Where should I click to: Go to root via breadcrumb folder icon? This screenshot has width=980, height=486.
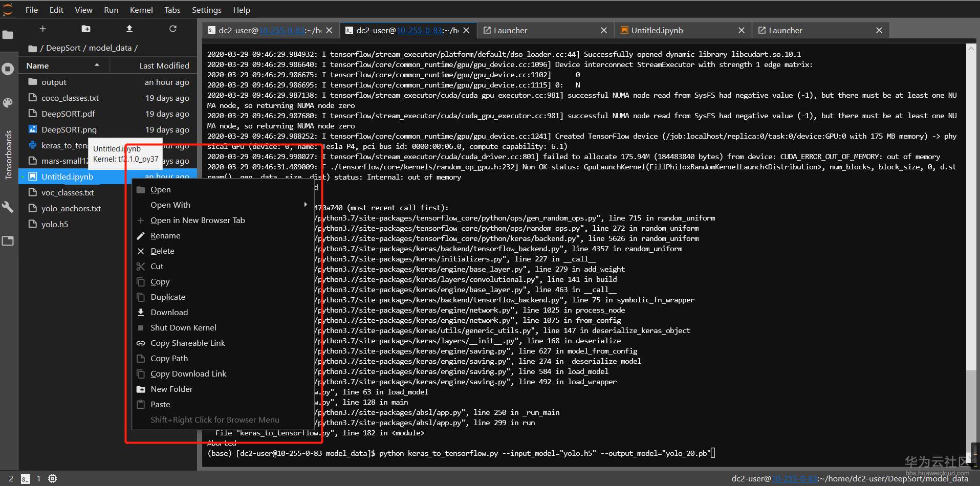[33, 48]
